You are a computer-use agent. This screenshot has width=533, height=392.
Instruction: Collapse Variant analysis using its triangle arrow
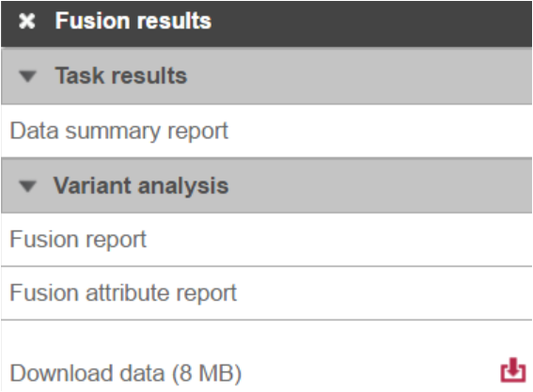coord(27,186)
